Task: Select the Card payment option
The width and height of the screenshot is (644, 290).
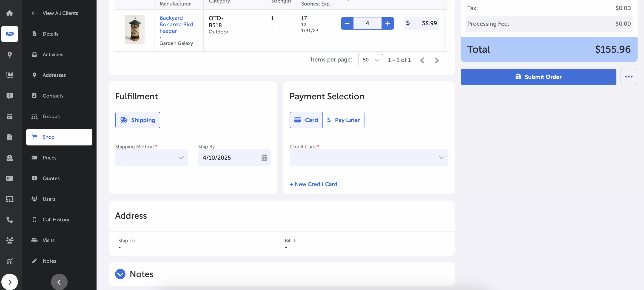Action: [306, 120]
